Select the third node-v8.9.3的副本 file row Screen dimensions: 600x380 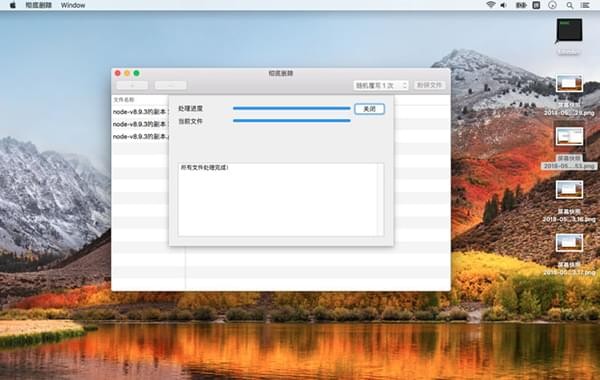(140, 137)
